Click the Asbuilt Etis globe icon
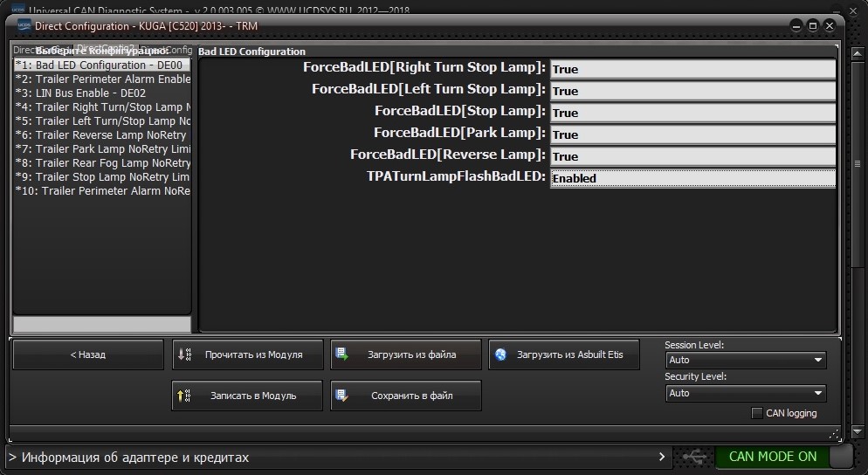This screenshot has height=475, width=868. coord(500,355)
